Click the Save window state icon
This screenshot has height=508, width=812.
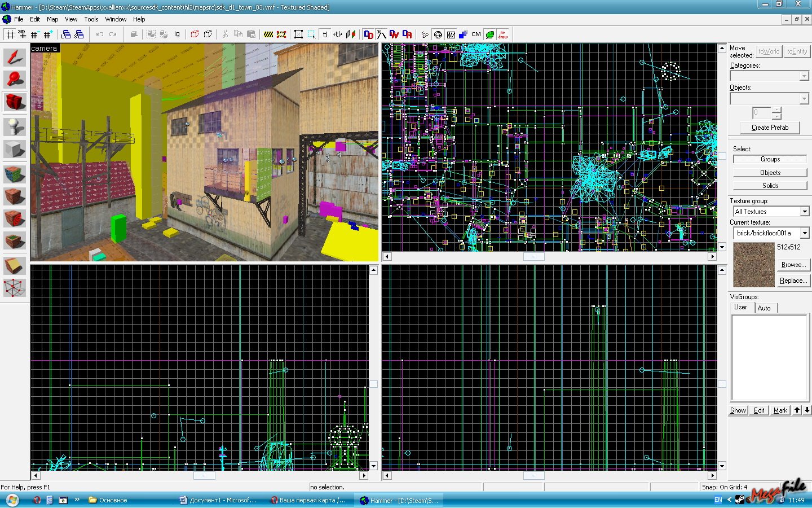coord(79,34)
